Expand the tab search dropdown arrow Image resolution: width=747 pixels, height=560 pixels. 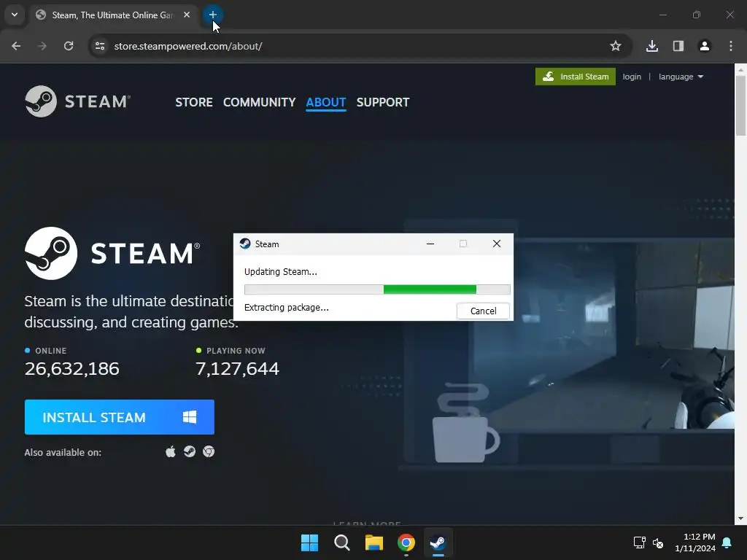(15, 15)
